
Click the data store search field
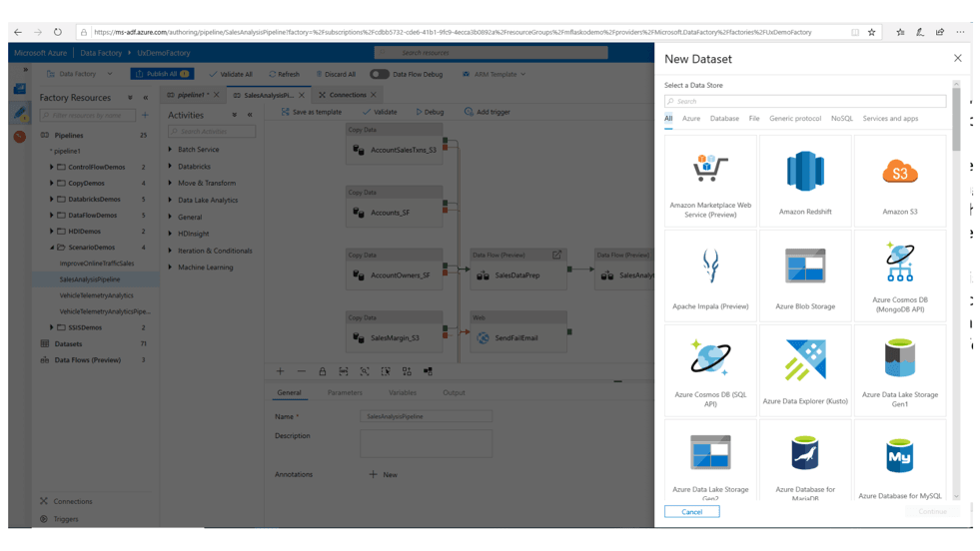805,101
